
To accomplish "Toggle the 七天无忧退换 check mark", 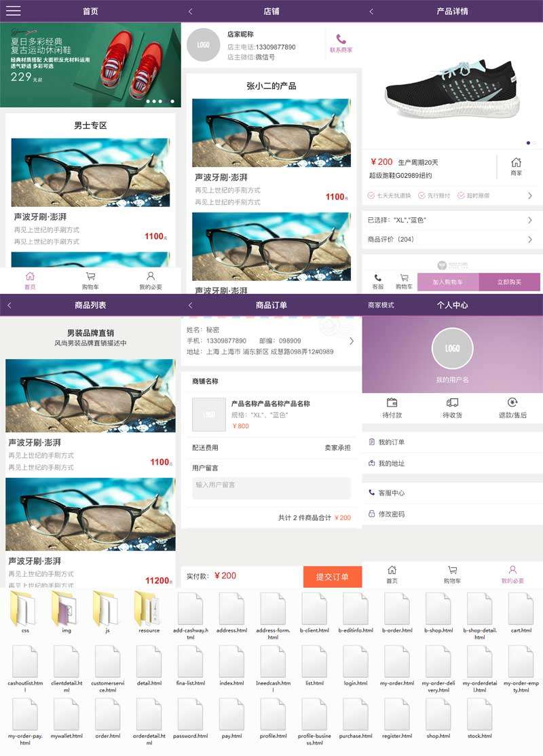I will tap(371, 195).
